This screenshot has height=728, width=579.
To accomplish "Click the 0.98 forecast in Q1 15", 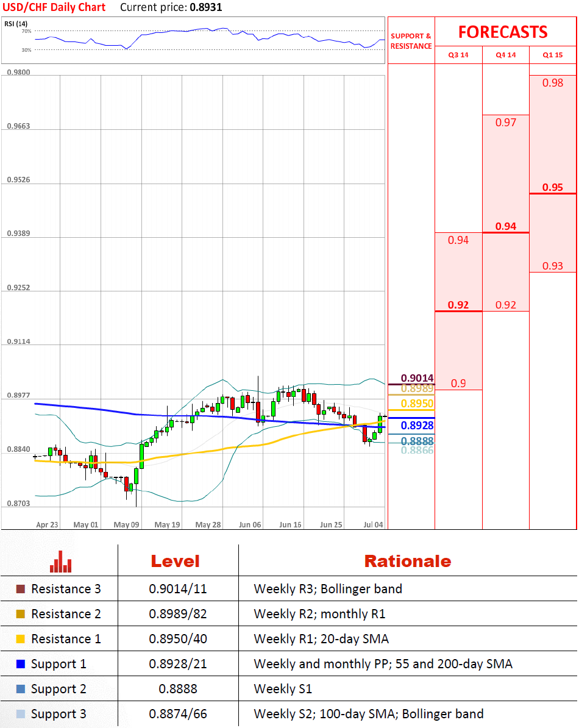I will (x=553, y=83).
